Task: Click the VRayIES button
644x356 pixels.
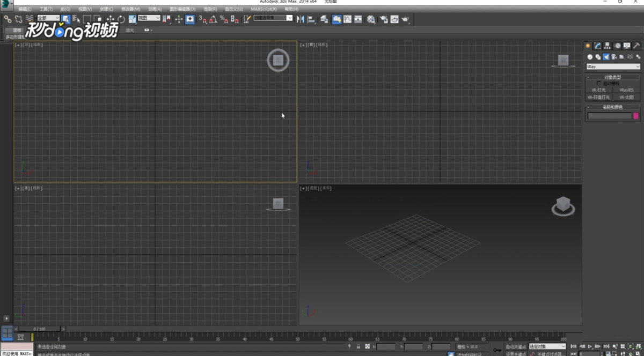Action: coord(626,90)
